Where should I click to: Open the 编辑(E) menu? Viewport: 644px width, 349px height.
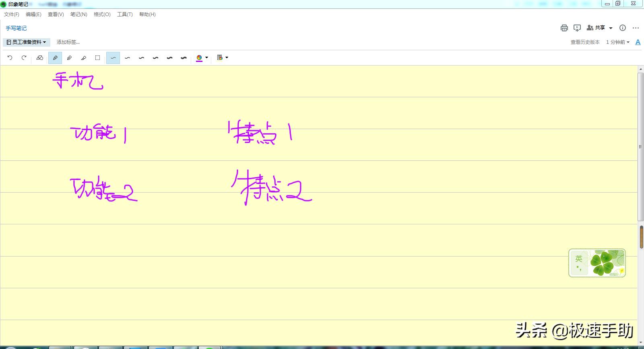pyautogui.click(x=33, y=14)
